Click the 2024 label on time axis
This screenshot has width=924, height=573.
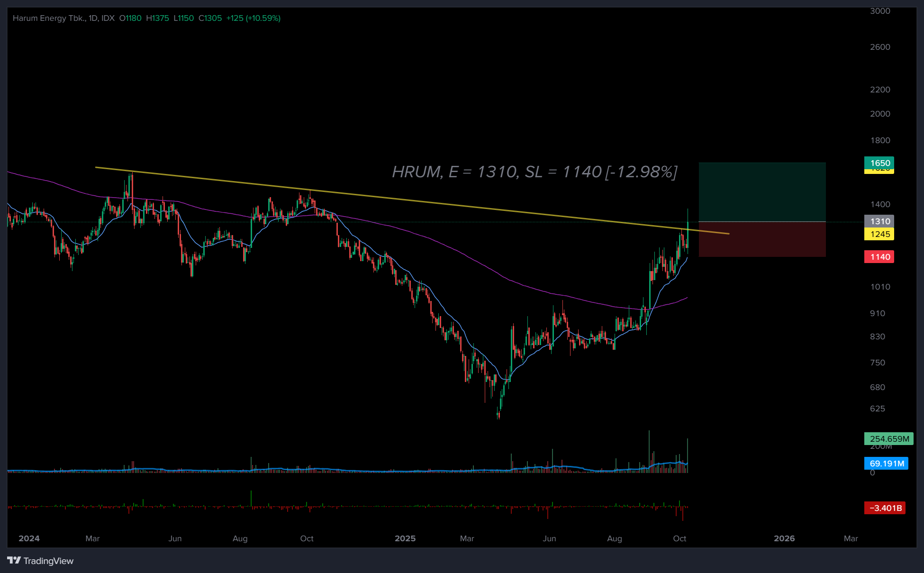point(29,538)
